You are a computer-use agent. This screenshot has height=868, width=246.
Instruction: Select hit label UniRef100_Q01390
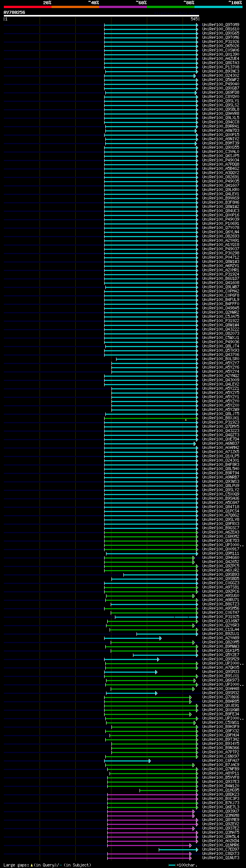click(221, 55)
